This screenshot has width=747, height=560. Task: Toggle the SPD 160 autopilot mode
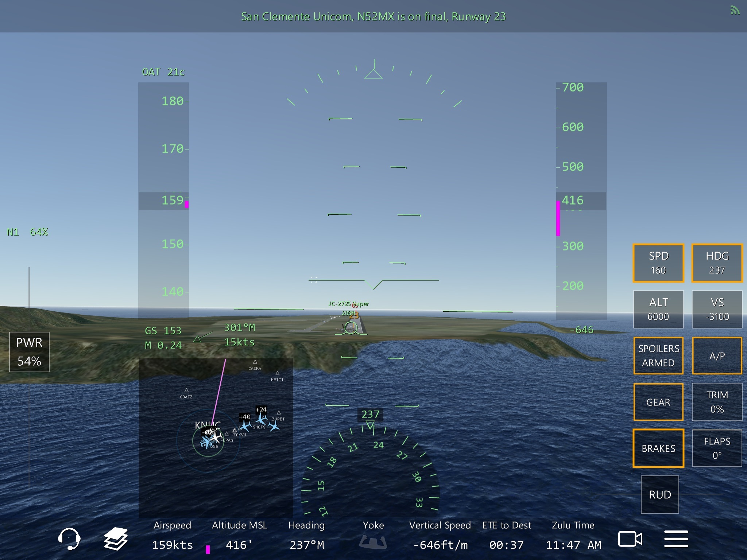658,263
